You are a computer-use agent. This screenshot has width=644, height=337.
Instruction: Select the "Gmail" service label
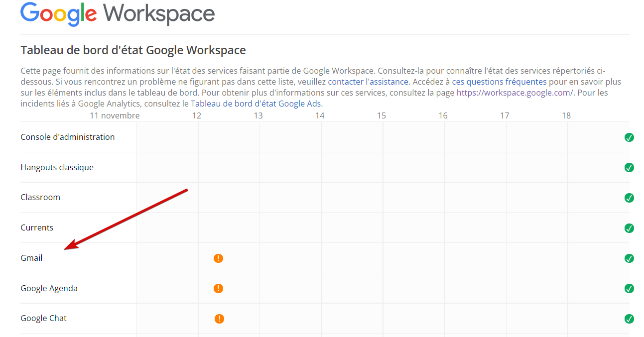31,258
